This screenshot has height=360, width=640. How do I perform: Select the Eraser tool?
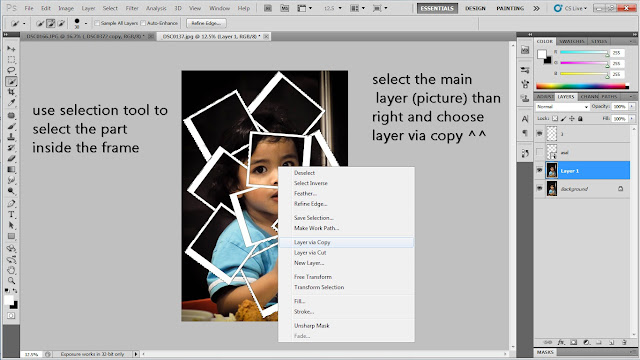pos(11,158)
